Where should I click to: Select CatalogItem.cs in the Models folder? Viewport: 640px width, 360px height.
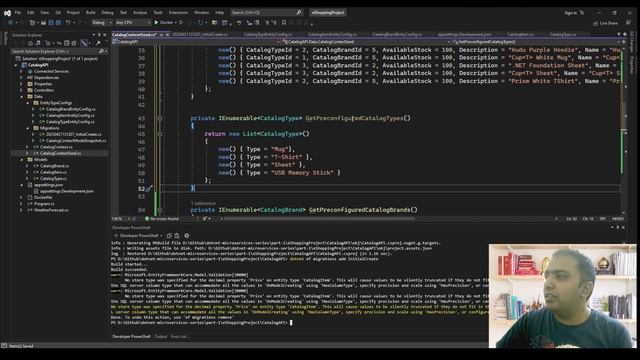53,172
